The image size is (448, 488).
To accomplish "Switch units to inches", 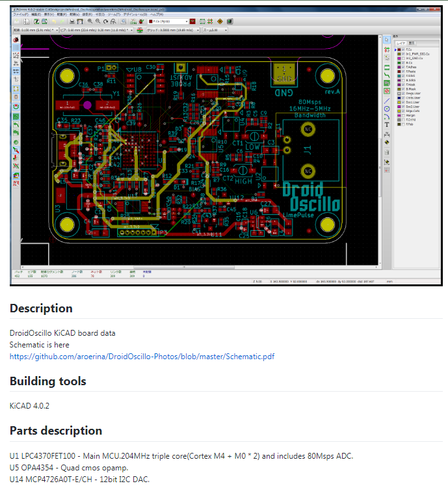I will 16,63.
